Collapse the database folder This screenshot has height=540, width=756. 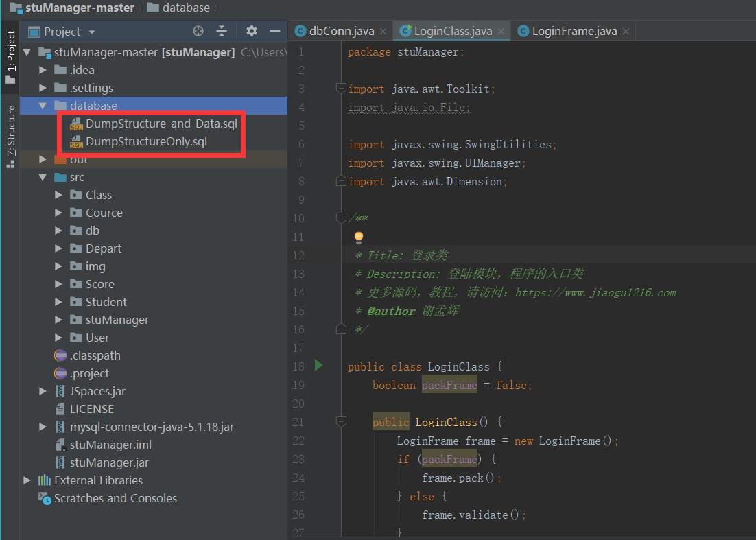pyautogui.click(x=43, y=106)
